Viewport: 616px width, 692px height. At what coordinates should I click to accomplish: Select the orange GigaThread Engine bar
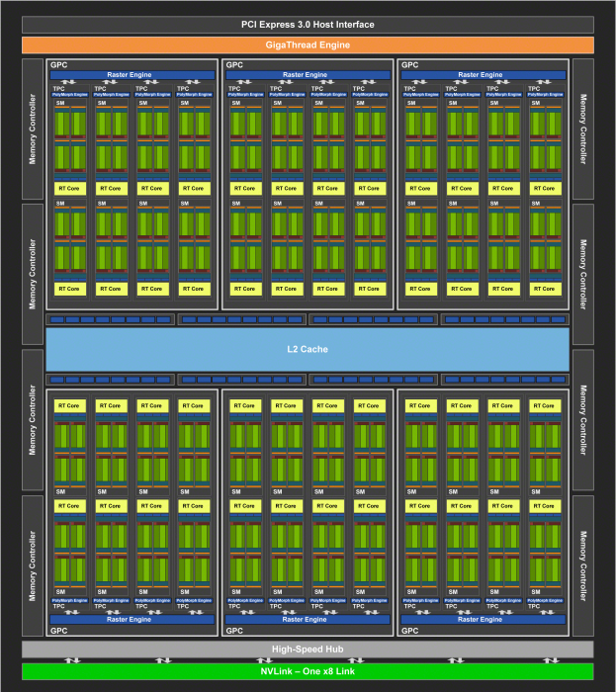tap(308, 45)
